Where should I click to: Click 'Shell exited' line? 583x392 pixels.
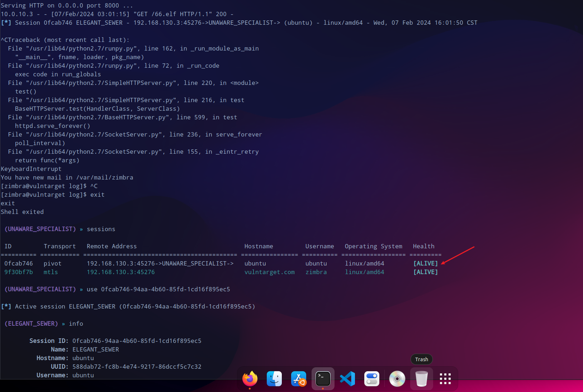(22, 212)
